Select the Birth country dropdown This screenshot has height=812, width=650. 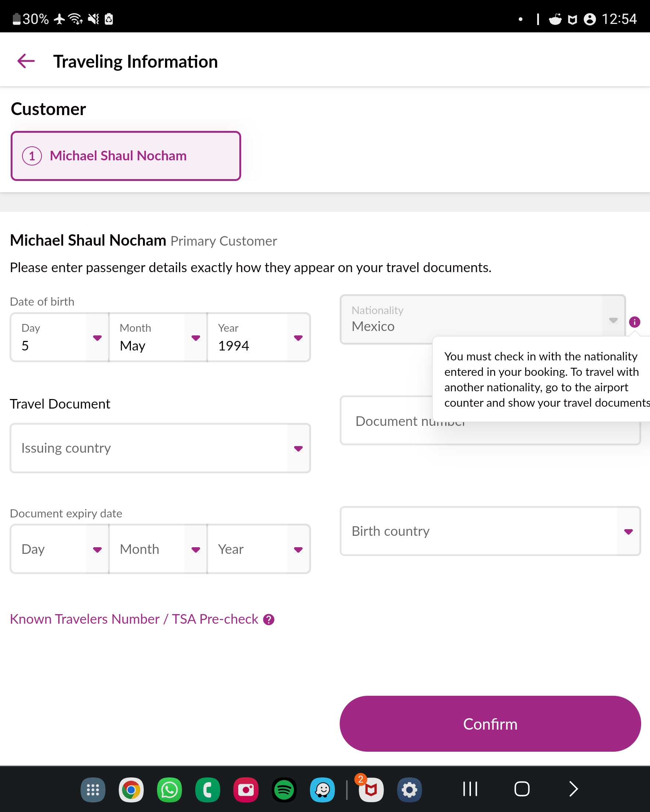[x=490, y=531]
